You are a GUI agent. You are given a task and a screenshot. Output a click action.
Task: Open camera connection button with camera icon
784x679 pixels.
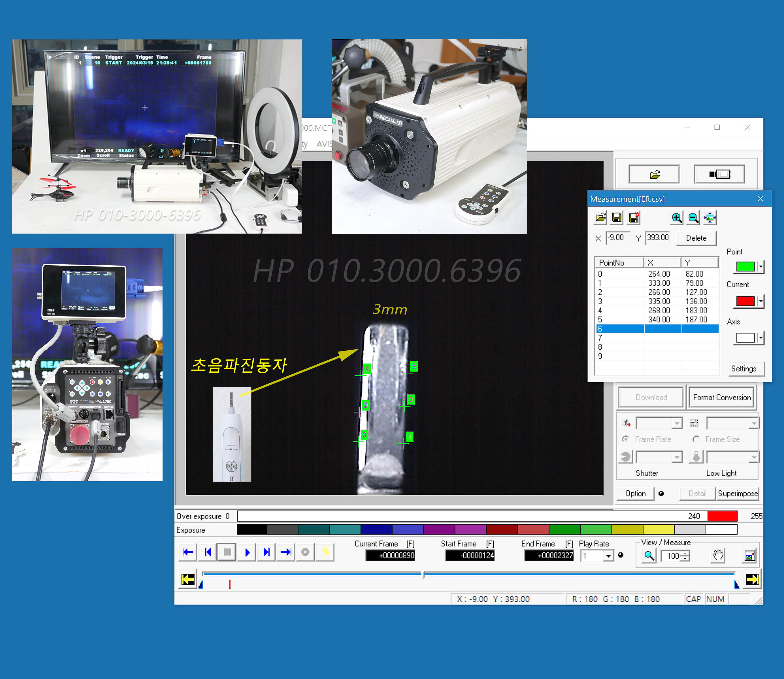[x=719, y=174]
